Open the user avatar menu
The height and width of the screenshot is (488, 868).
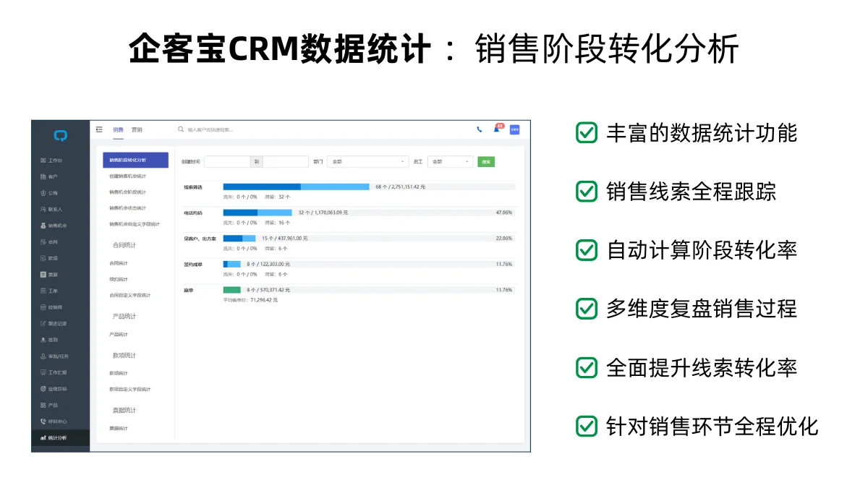514,129
